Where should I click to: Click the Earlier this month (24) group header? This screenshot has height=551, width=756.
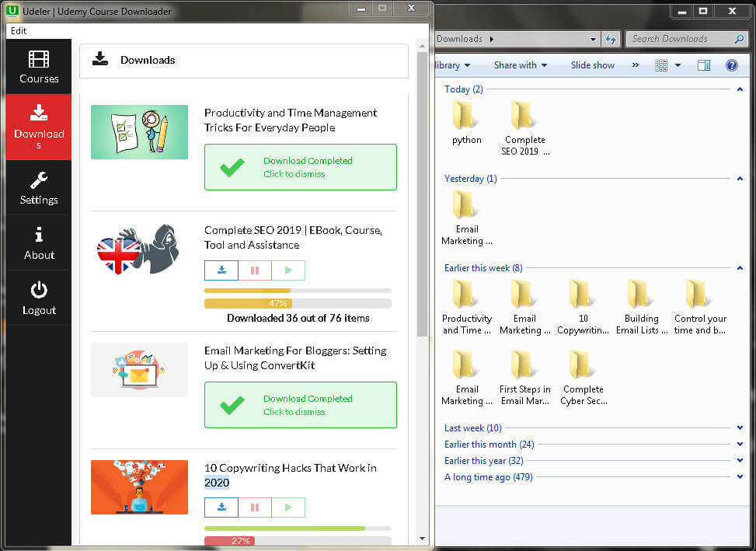tap(489, 444)
